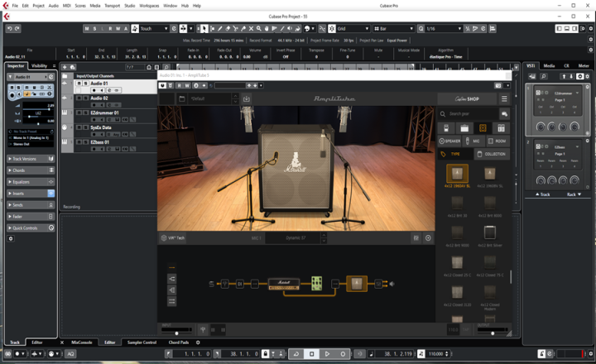Open the Transport menu
The height and width of the screenshot is (364, 596).
(112, 6)
